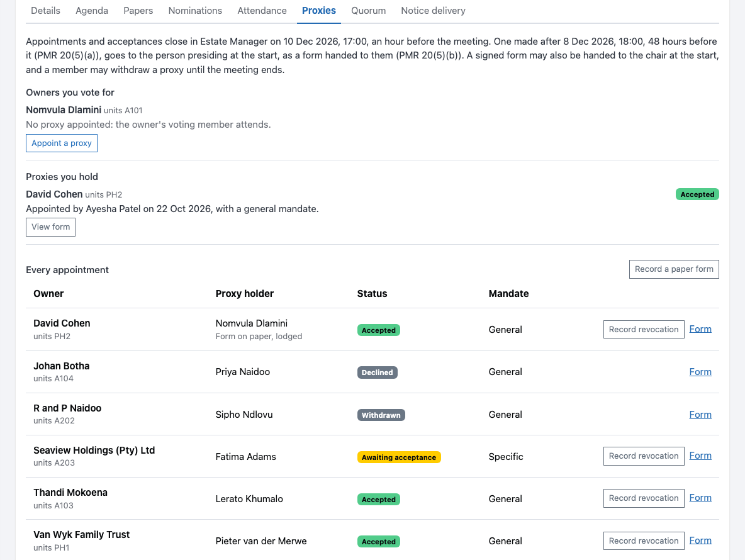The image size is (745, 560).
Task: Open the Agenda tab
Action: point(92,11)
